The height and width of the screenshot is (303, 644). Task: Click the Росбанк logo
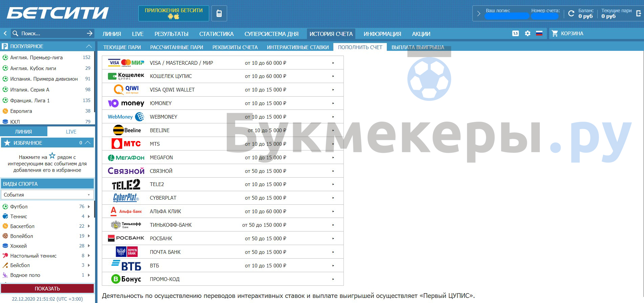click(x=126, y=238)
